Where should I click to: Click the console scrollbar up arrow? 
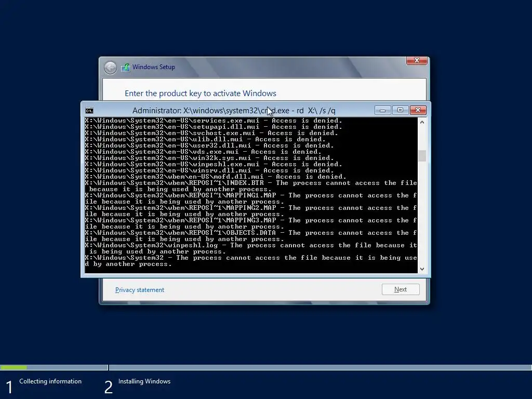point(422,122)
